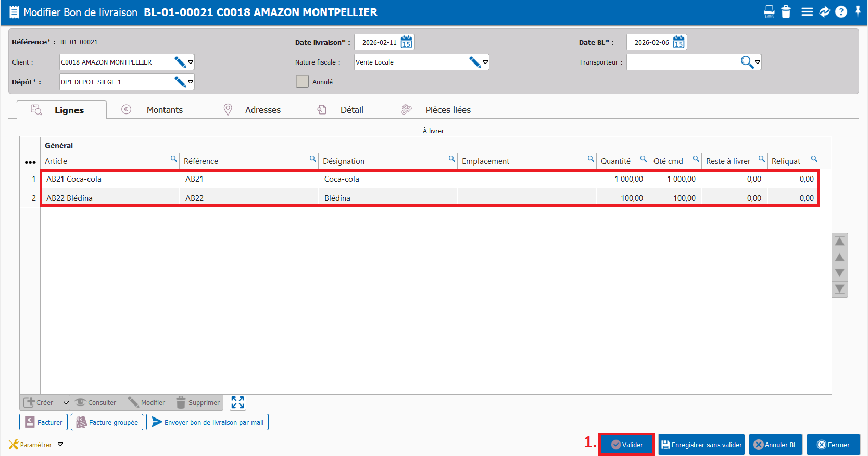
Task: Open the Créer button dropdown arrow
Action: (x=66, y=402)
